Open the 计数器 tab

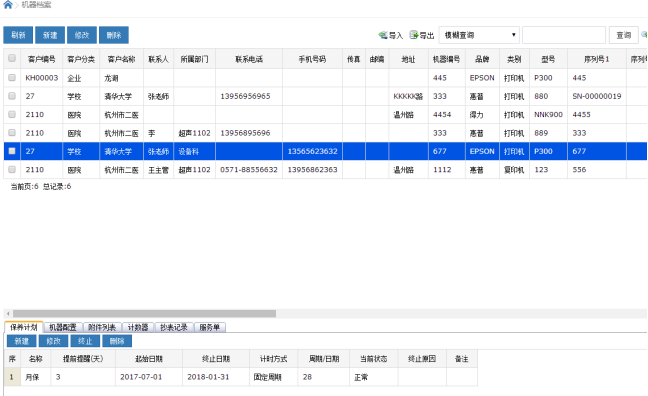tap(138, 327)
